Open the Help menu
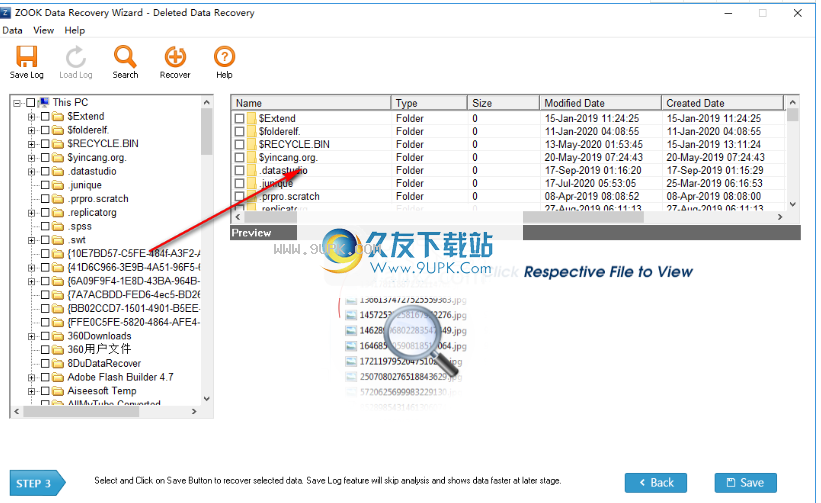Viewport: 821px width, 503px height. pos(74,30)
